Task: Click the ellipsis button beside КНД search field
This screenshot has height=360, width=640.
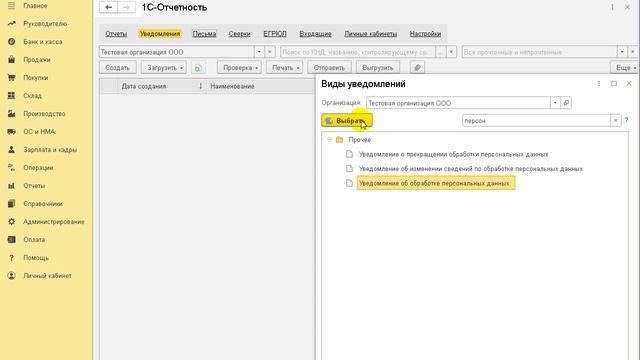Action: (441, 52)
